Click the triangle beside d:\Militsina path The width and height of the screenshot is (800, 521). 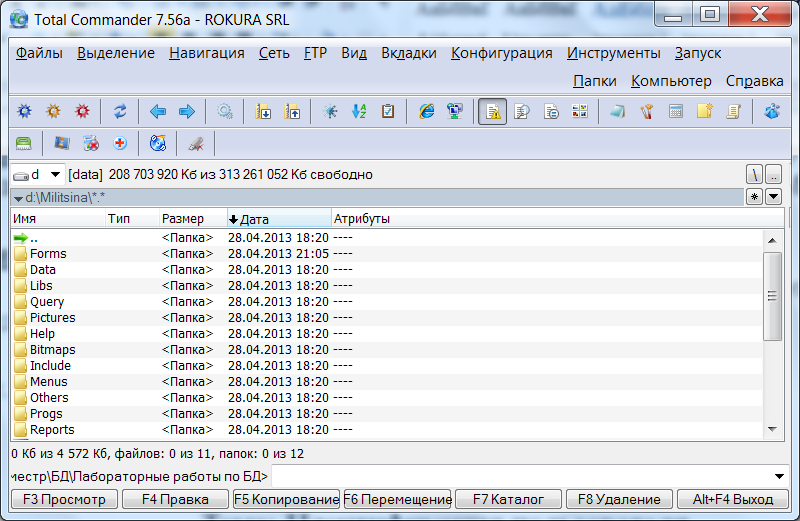point(18,198)
